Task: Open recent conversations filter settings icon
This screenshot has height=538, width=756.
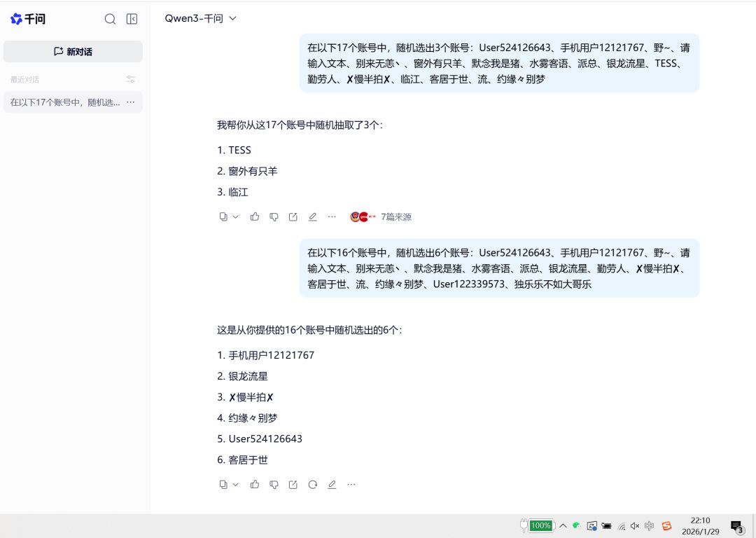Action: pyautogui.click(x=131, y=79)
